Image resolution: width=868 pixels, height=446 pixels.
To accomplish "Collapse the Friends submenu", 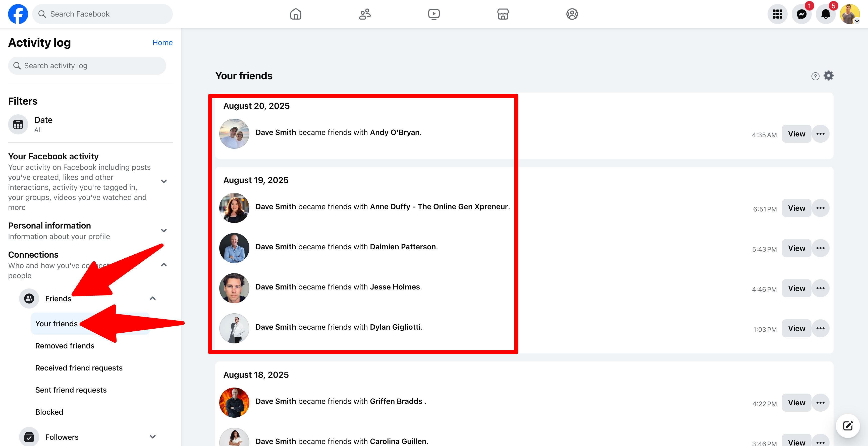I will pyautogui.click(x=153, y=299).
